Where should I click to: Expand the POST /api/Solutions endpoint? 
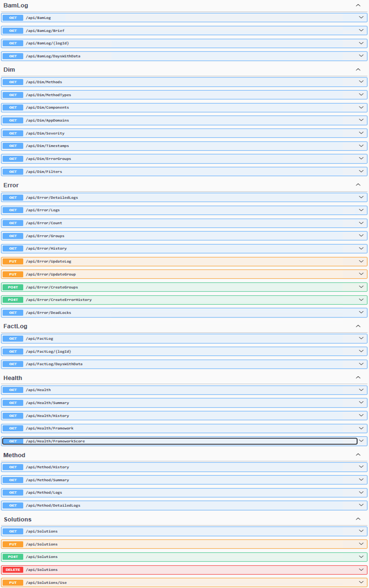click(x=184, y=557)
